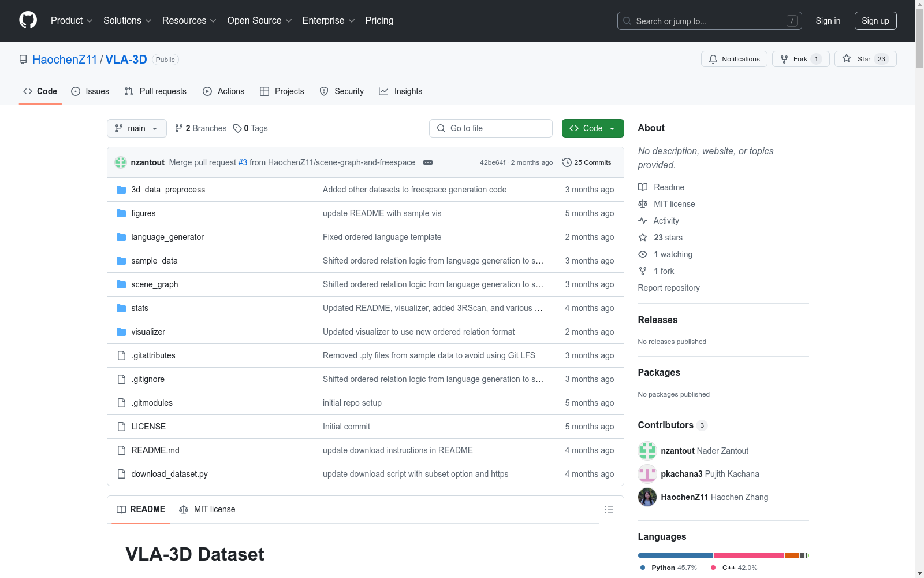View the 1 watching list
924x578 pixels.
click(x=665, y=254)
